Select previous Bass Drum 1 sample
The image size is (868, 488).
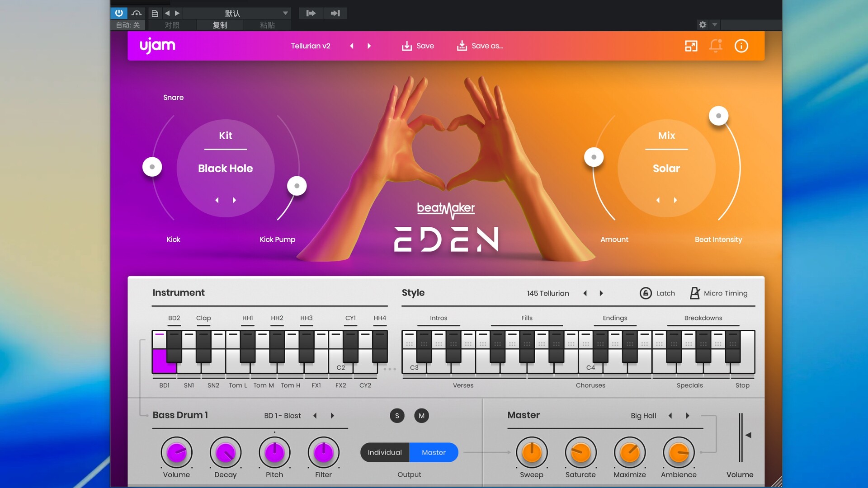[315, 416]
